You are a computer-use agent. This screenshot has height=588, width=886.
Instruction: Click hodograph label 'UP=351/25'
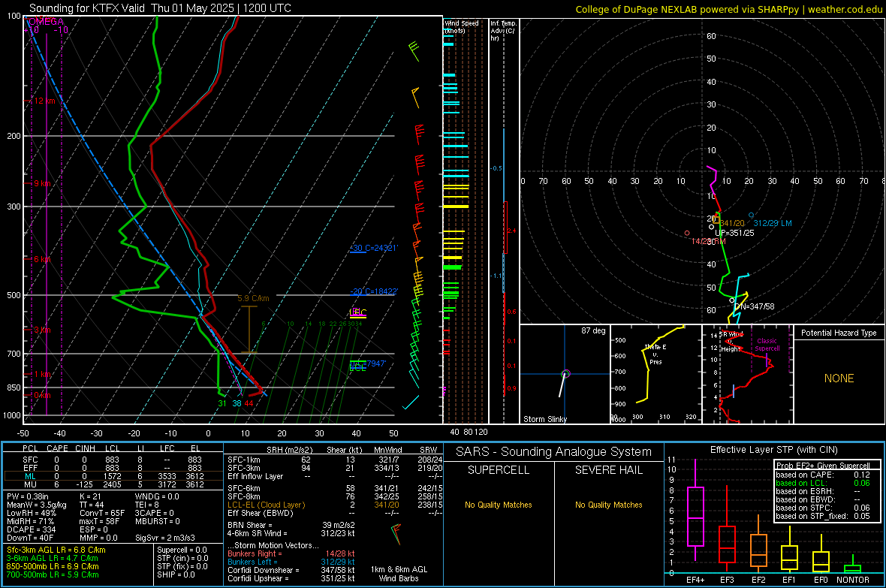coord(734,232)
